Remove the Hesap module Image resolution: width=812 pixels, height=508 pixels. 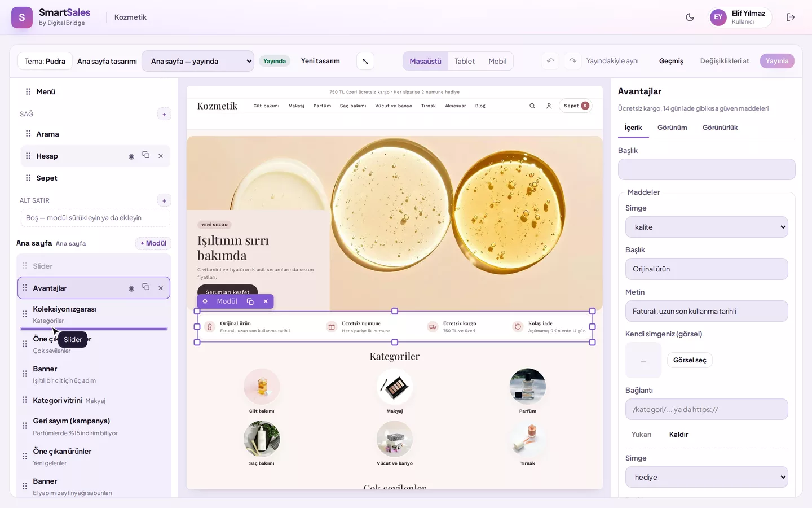click(x=161, y=156)
